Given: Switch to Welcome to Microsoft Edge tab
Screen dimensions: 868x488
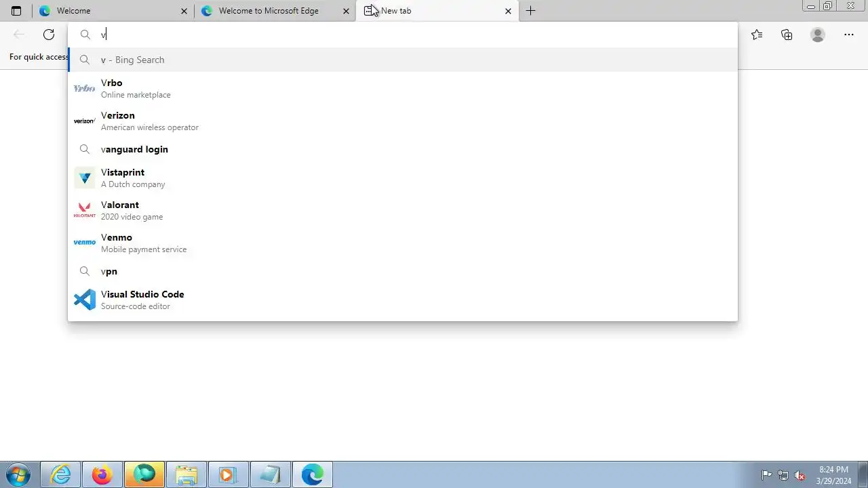Looking at the screenshot, I should [275, 11].
